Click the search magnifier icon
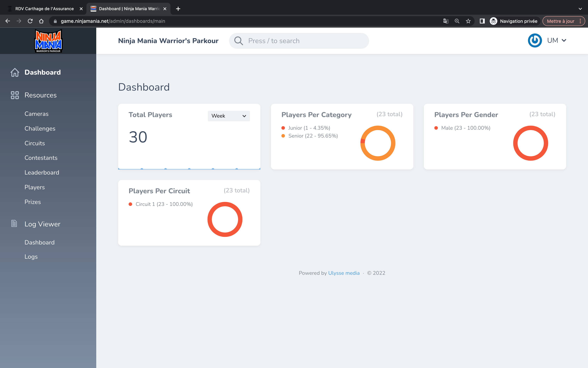 click(238, 41)
